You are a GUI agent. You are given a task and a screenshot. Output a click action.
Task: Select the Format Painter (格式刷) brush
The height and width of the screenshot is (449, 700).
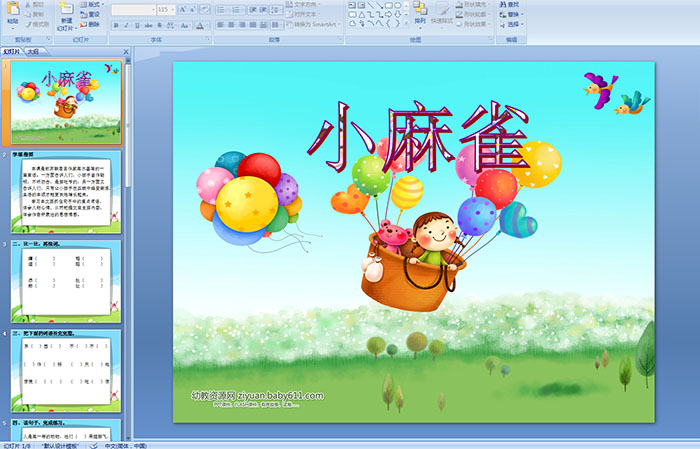[37, 24]
